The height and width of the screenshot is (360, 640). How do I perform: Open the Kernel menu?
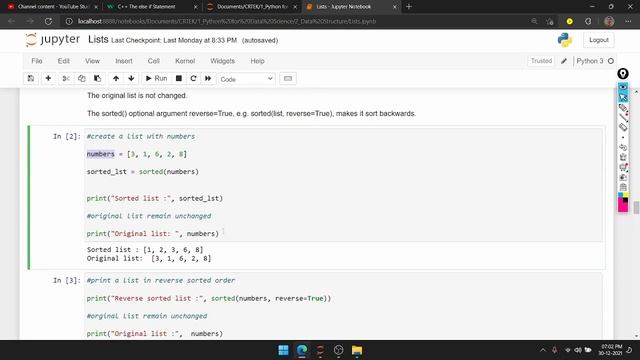coord(185,61)
